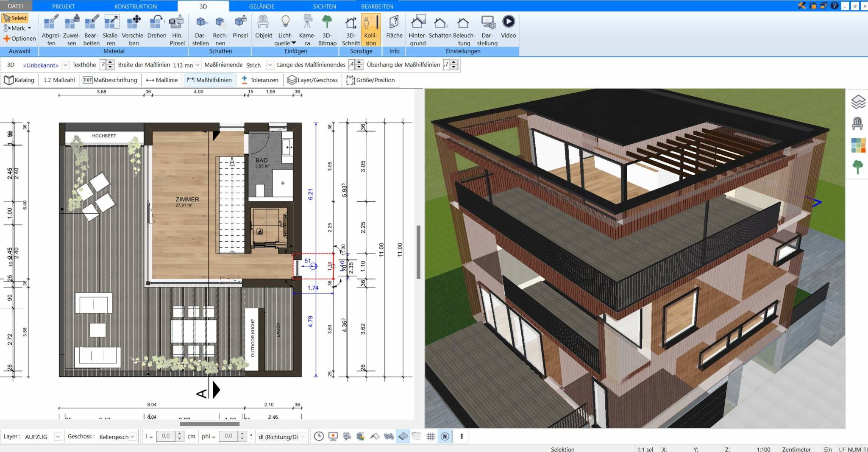Insert an Objekt from the ribbon
Viewport: 868px width, 452px height.
pyautogui.click(x=263, y=28)
